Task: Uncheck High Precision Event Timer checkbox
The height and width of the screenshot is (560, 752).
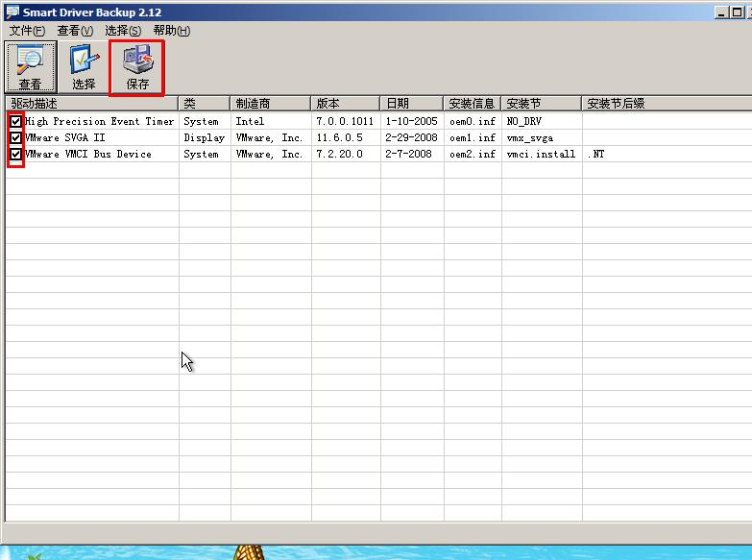Action: 15,121
